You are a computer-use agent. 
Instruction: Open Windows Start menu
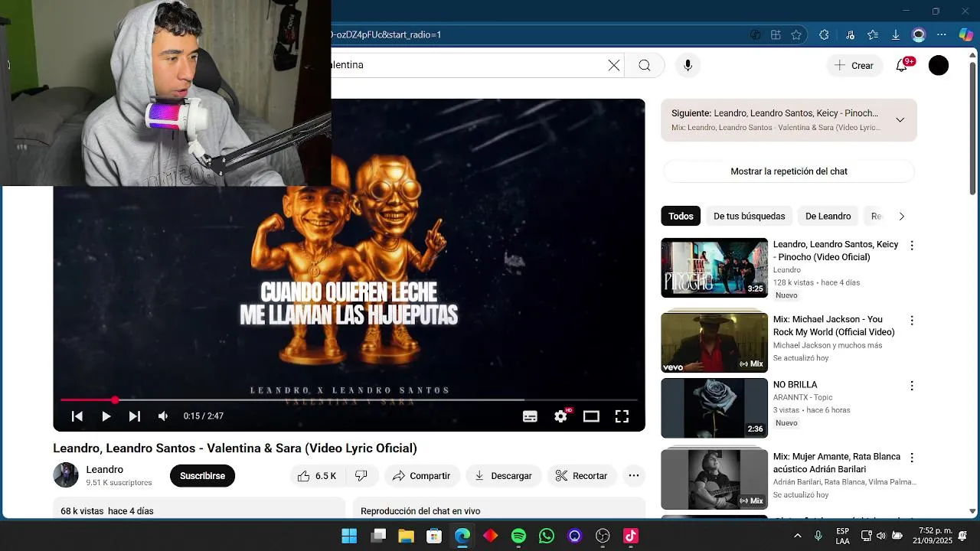349,536
